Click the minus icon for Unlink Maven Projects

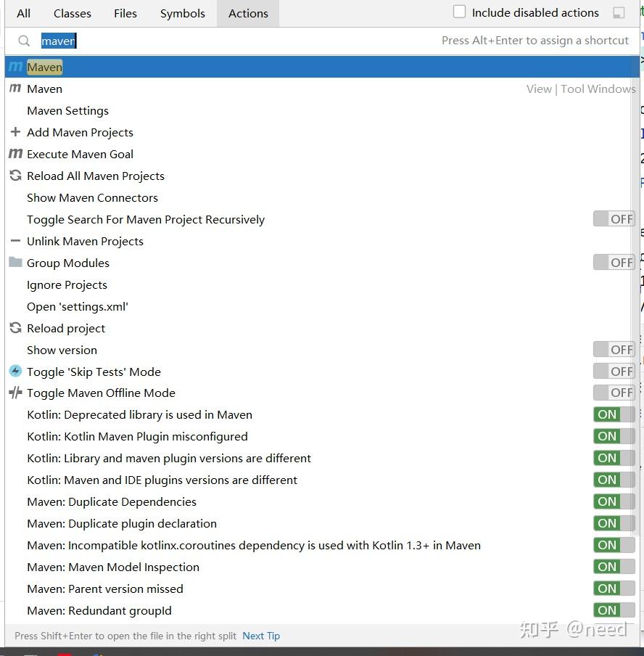coord(15,241)
